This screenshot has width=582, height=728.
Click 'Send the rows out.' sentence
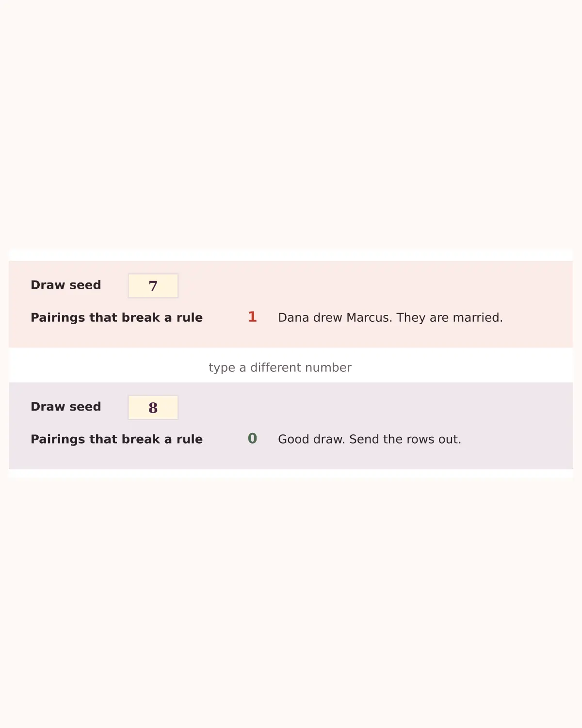click(x=405, y=439)
